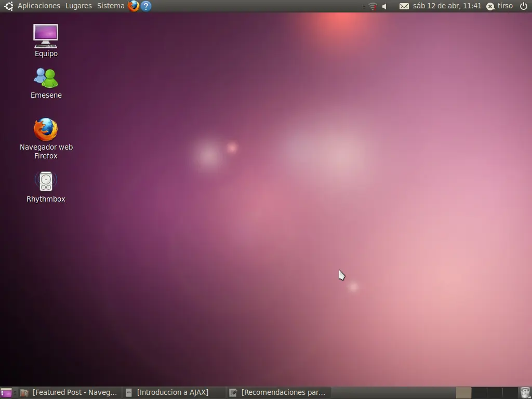This screenshot has width=532, height=399.
Task: Open the volume speaker indicator
Action: [384, 6]
